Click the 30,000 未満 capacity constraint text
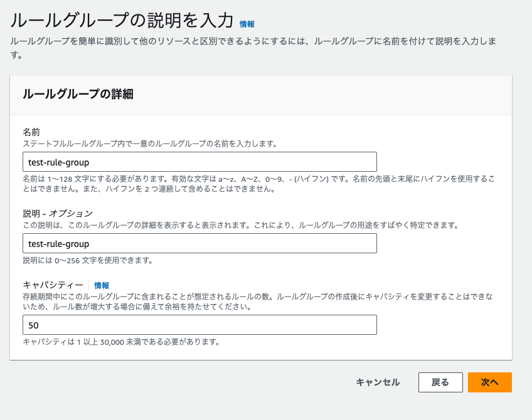The width and height of the screenshot is (532, 420). 120,342
